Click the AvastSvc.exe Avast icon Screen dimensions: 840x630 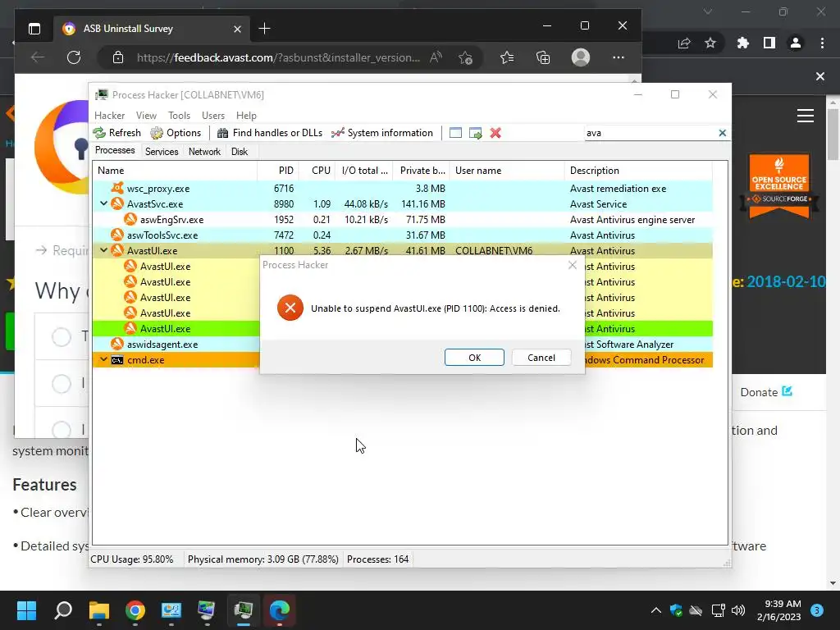tap(117, 203)
